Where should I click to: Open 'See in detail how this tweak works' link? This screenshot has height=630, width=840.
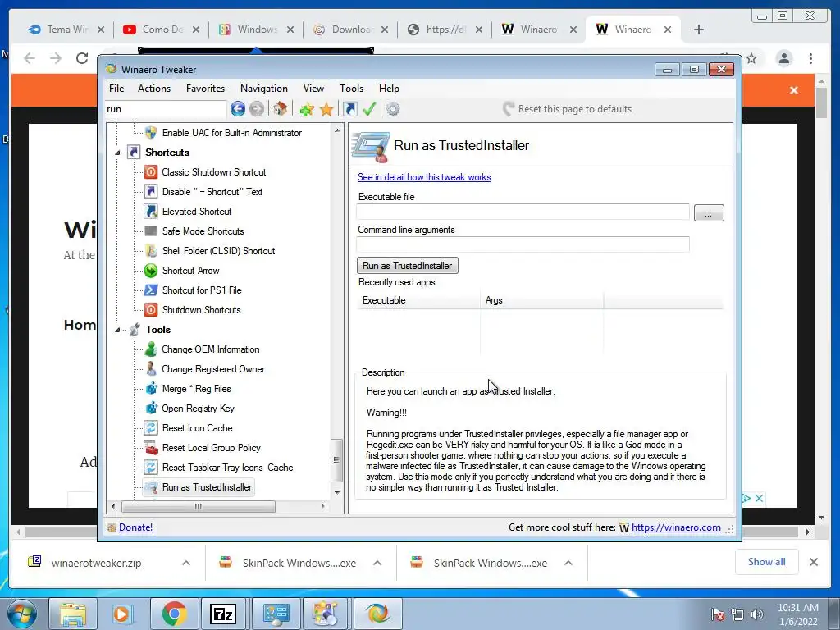pyautogui.click(x=424, y=177)
